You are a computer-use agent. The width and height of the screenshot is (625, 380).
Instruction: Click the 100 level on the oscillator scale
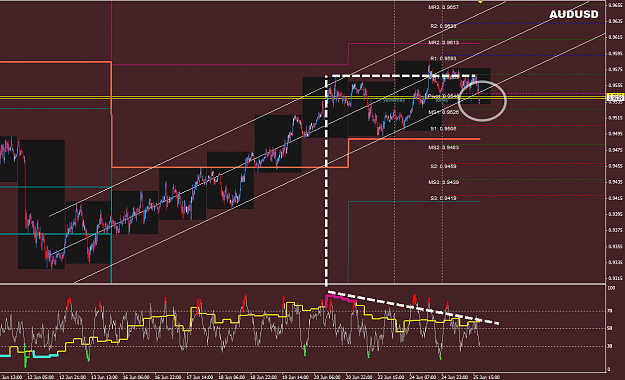click(611, 287)
